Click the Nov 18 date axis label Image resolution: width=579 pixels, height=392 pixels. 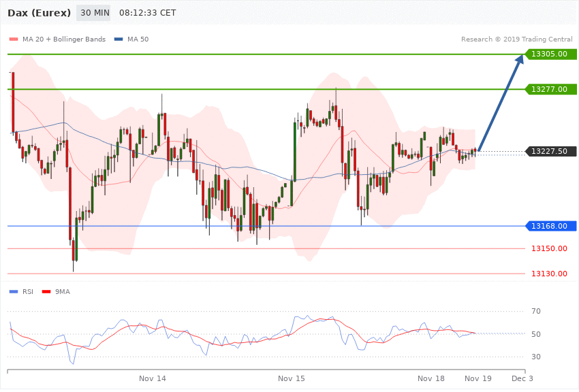[431, 378]
